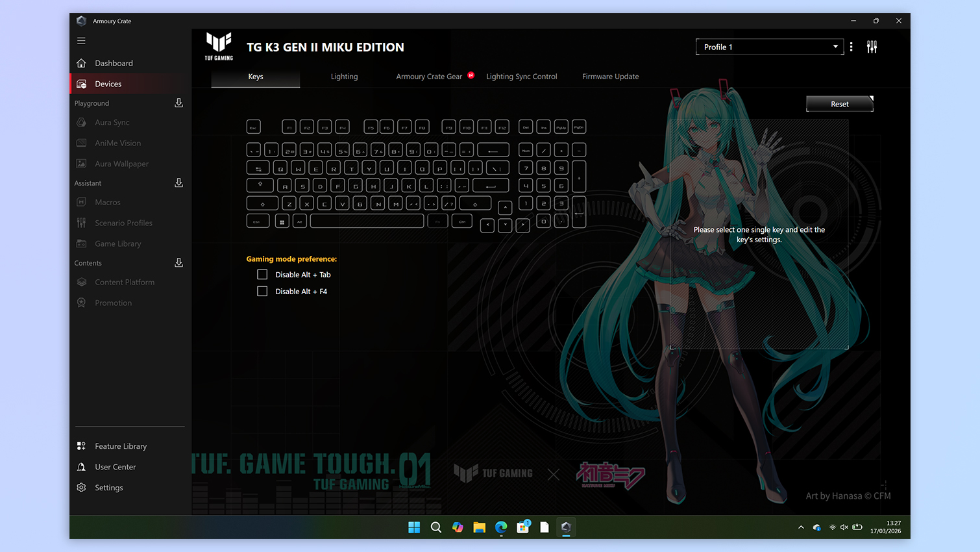Select the left Ctrl key

coord(258,221)
